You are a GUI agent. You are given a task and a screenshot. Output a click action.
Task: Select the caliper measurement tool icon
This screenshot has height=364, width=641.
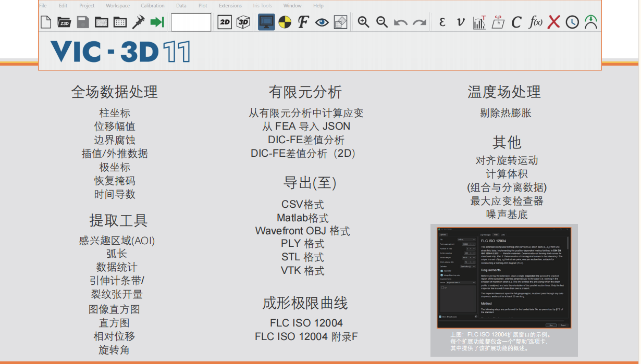138,22
